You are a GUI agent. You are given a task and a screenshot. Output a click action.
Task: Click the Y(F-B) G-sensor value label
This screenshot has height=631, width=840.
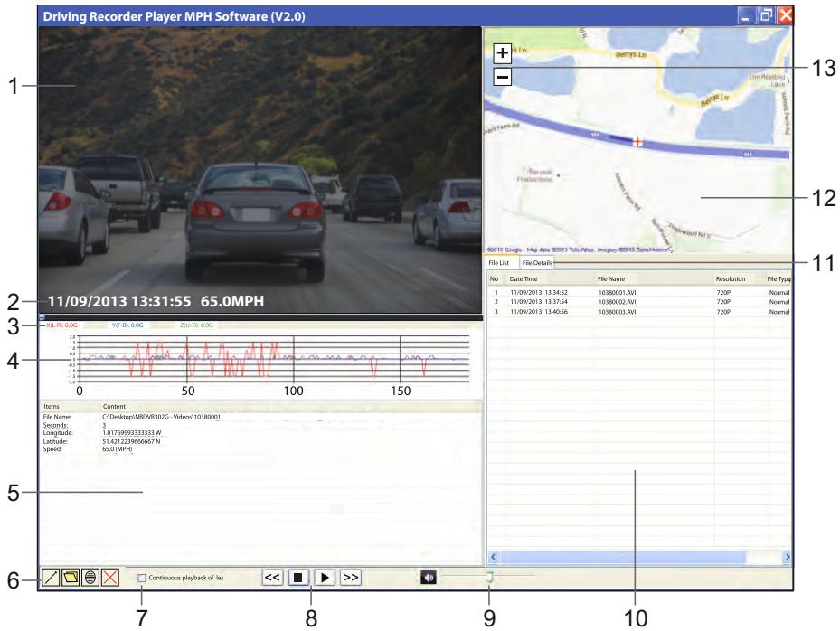click(127, 325)
